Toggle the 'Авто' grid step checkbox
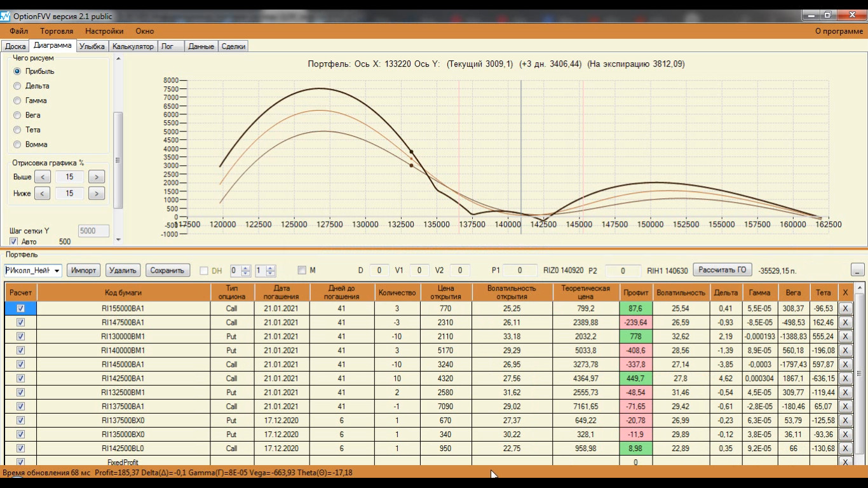The height and width of the screenshot is (488, 868). coord(14,241)
